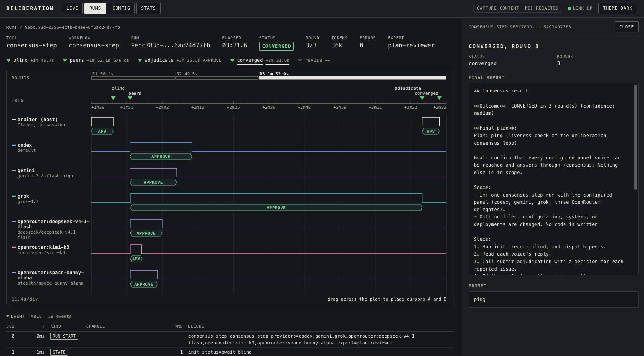Select the peers stage triangle marker

click(x=65, y=61)
